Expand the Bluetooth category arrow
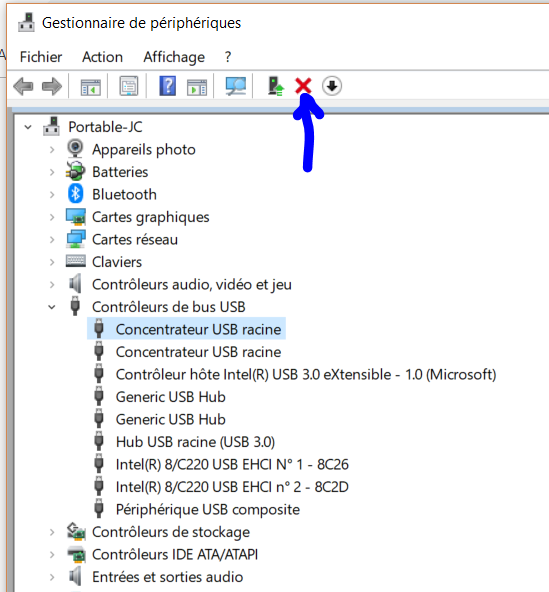The width and height of the screenshot is (549, 592). (x=52, y=194)
